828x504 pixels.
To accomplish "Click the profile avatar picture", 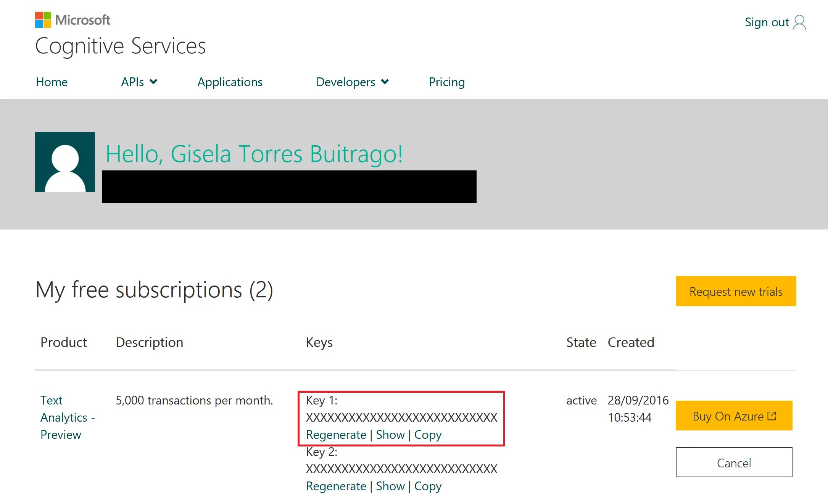I will [65, 162].
